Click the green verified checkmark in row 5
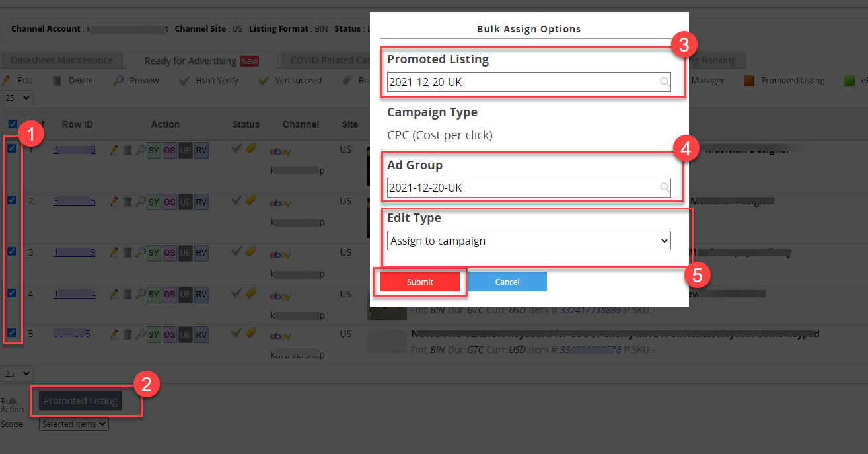 [x=237, y=332]
